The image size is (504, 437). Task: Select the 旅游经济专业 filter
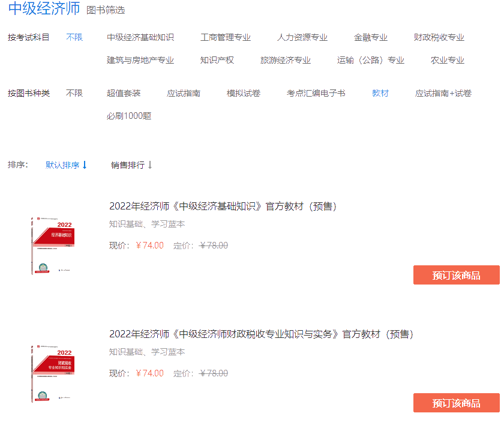[x=285, y=60]
